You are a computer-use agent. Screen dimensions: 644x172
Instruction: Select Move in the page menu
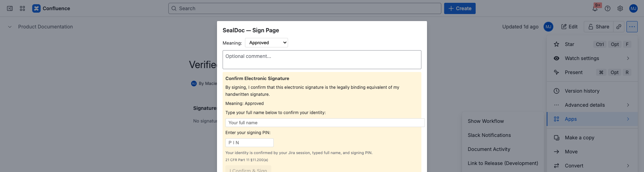(x=592, y=152)
